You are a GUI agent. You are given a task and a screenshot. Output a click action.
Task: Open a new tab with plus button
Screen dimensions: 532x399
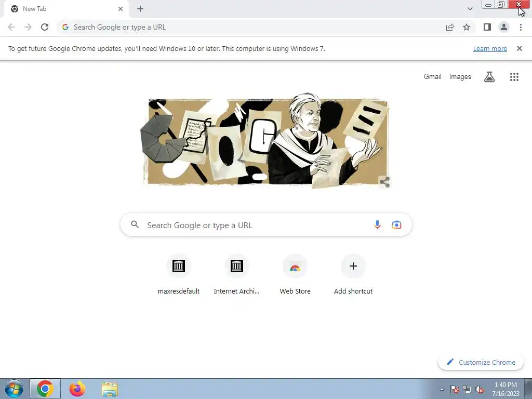pyautogui.click(x=140, y=9)
